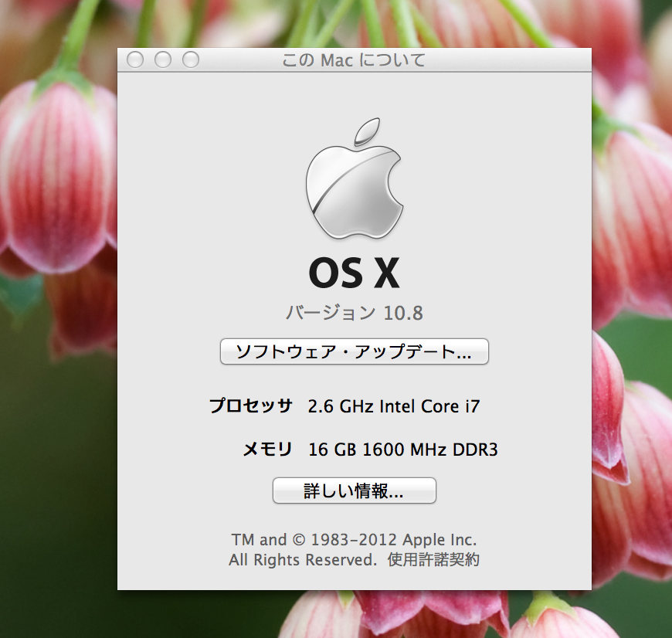The image size is (672, 638).
Task: Click the TM and © 1983–2012 Apple Inc. text
Action: click(354, 540)
